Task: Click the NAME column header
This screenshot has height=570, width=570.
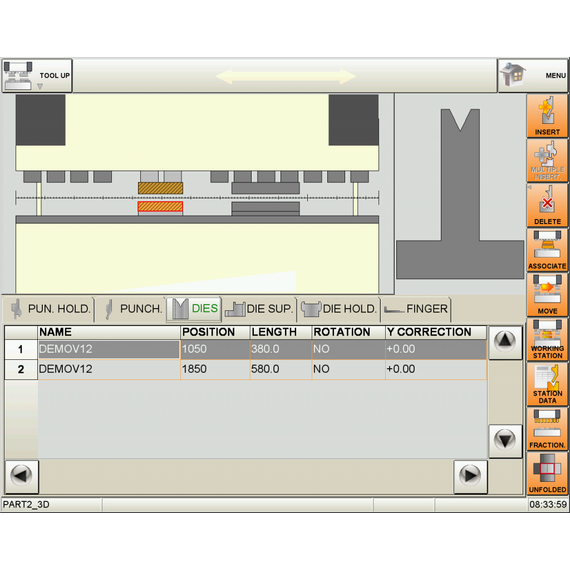Action: pyautogui.click(x=109, y=332)
